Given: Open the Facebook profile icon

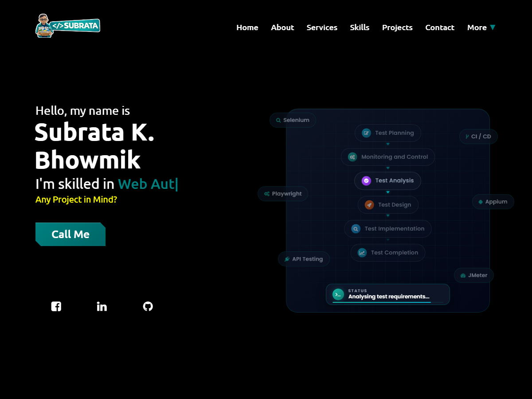Looking at the screenshot, I should pyautogui.click(x=56, y=306).
